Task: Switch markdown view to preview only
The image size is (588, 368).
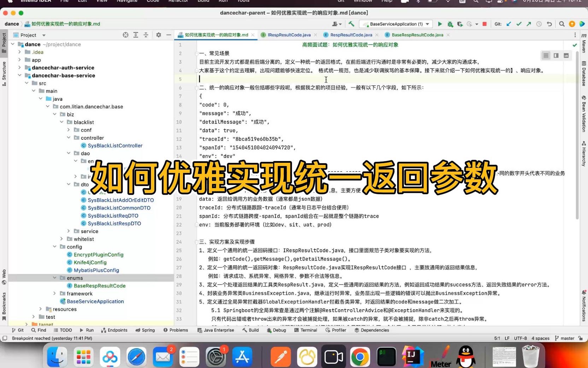Action: (x=566, y=56)
